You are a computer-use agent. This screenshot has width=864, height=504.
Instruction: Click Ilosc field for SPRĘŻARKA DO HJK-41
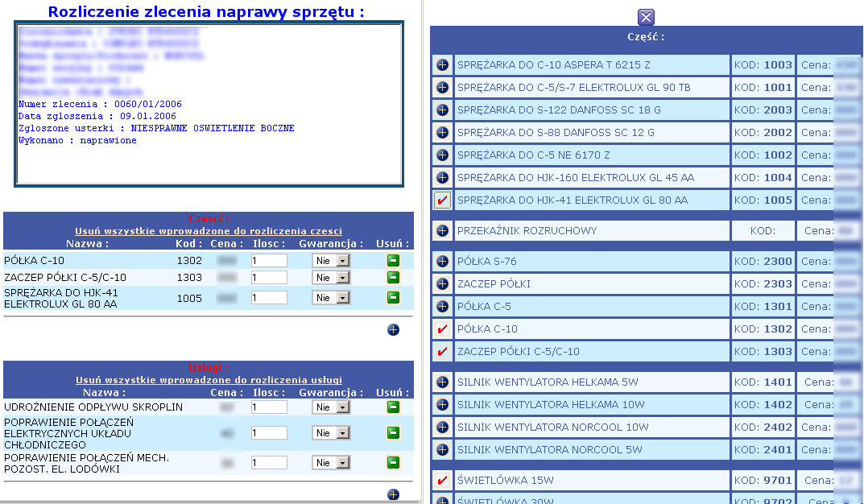point(269,298)
